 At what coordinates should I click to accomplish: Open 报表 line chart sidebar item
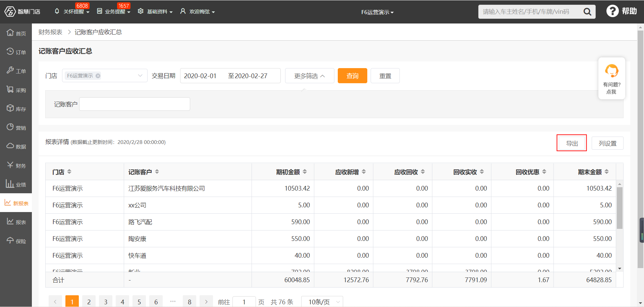pyautogui.click(x=16, y=221)
